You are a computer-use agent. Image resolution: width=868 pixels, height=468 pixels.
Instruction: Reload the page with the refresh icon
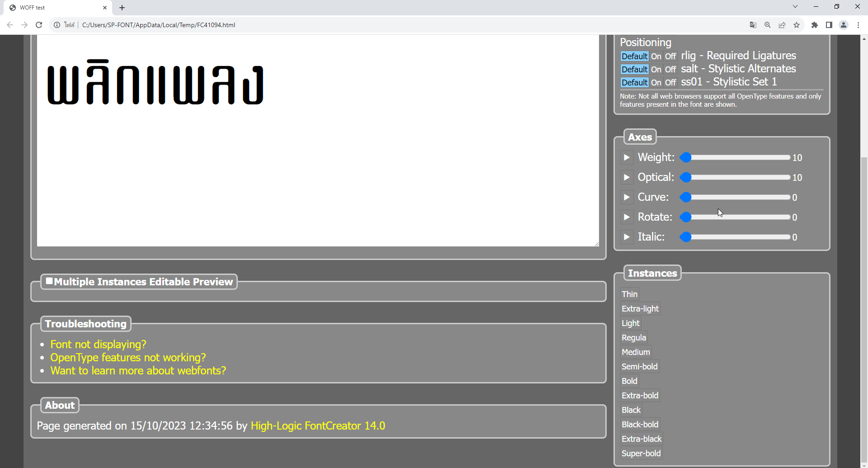pyautogui.click(x=39, y=25)
